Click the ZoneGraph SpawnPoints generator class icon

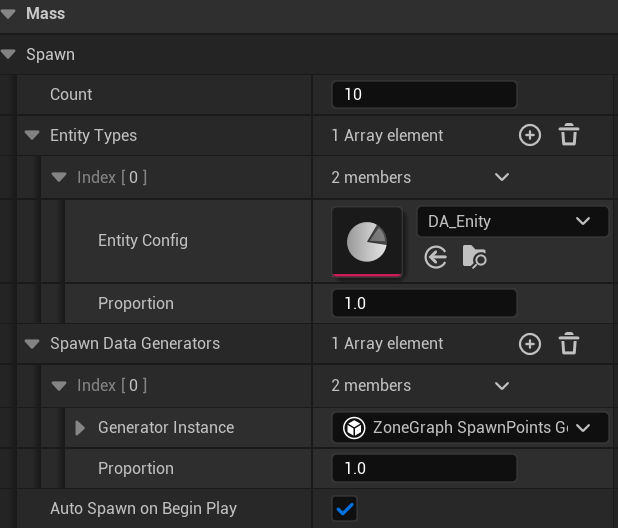pyautogui.click(x=354, y=428)
